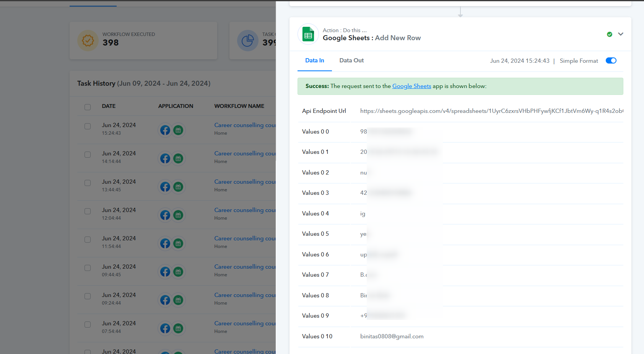Click the Workflow Executed count 398
This screenshot has width=644, height=354.
[x=111, y=43]
